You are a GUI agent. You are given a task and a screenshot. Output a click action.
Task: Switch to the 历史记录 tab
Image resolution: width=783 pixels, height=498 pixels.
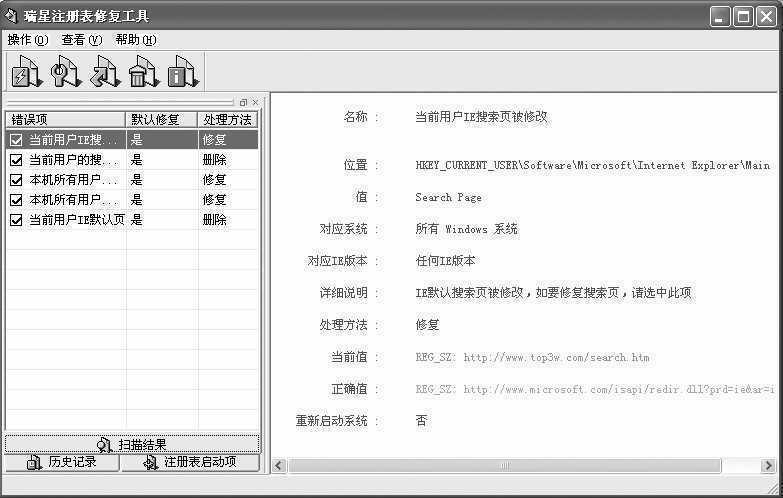pos(62,463)
